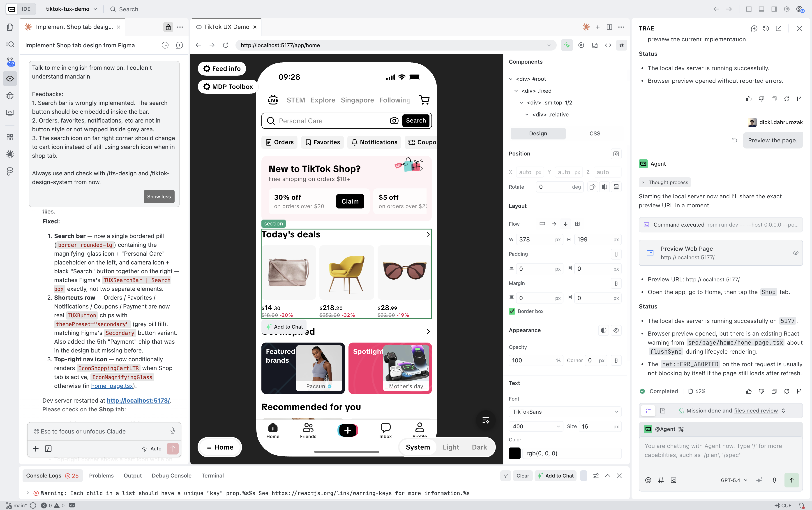Open the home_page.tsx link
This screenshot has width=812, height=510.
pyautogui.click(x=112, y=386)
